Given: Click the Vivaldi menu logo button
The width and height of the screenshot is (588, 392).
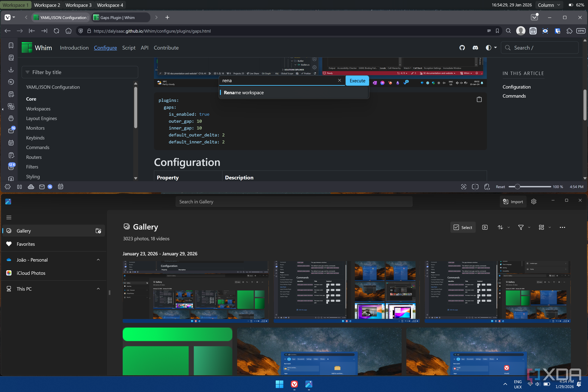Looking at the screenshot, I should (x=8, y=18).
